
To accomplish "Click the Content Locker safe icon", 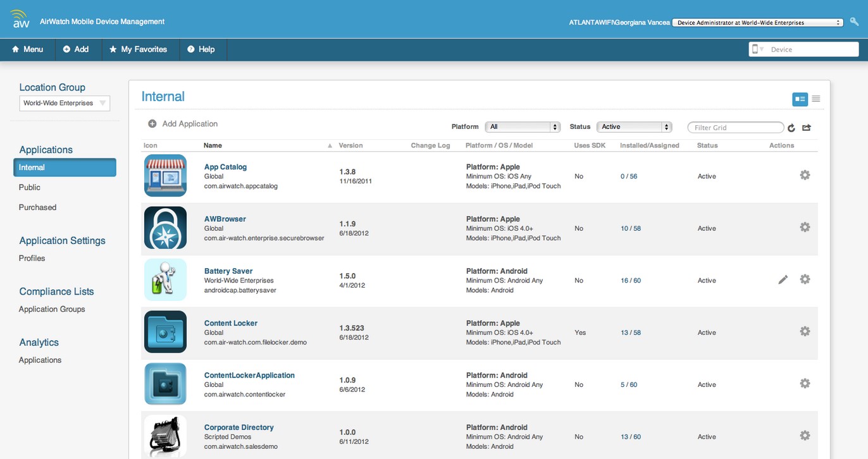I will coord(165,332).
